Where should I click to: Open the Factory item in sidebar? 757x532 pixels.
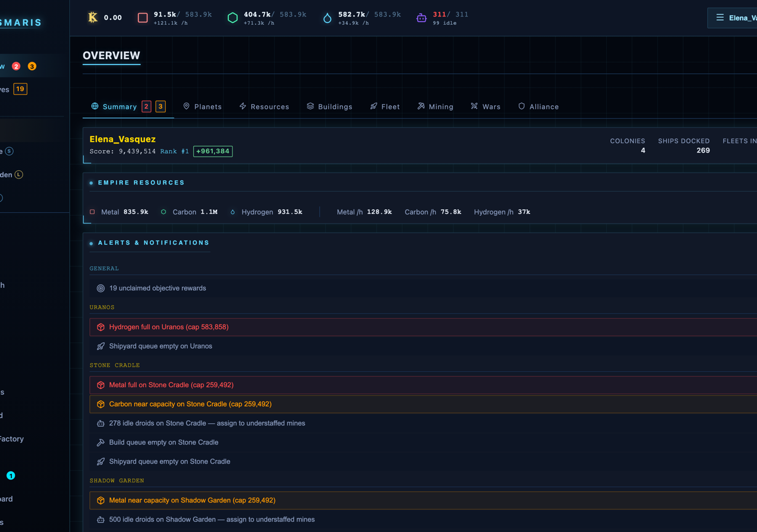(x=12, y=439)
